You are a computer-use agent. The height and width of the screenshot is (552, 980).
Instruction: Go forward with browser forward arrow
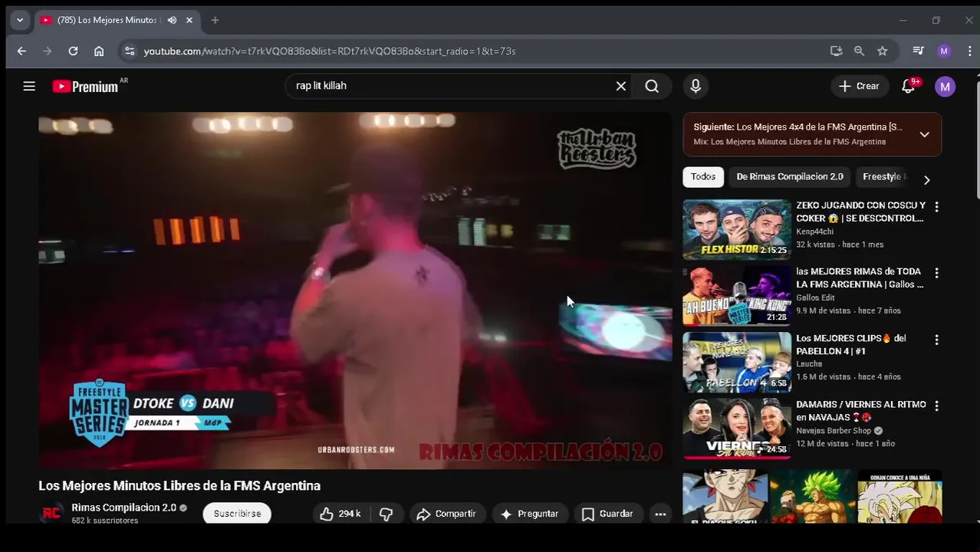click(x=48, y=51)
